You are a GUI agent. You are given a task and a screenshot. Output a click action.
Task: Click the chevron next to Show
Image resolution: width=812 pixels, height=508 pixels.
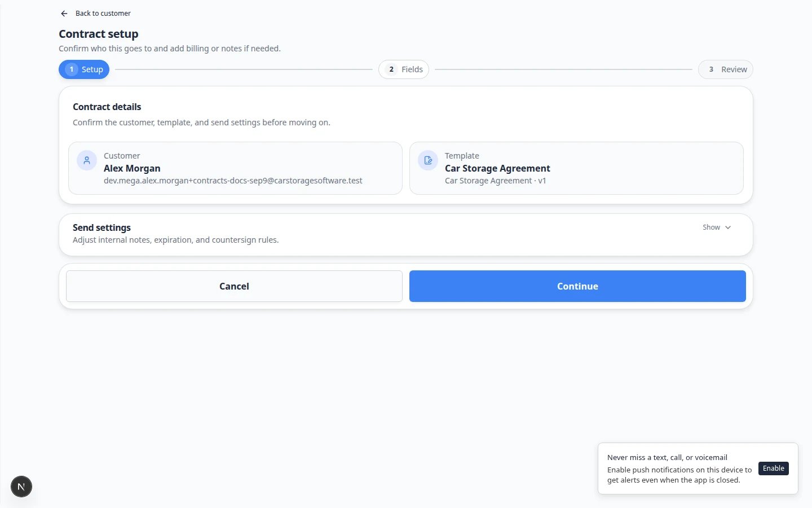[728, 227]
